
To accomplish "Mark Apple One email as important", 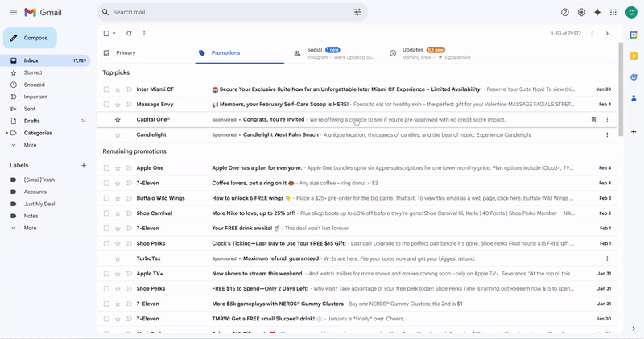I will click(129, 168).
